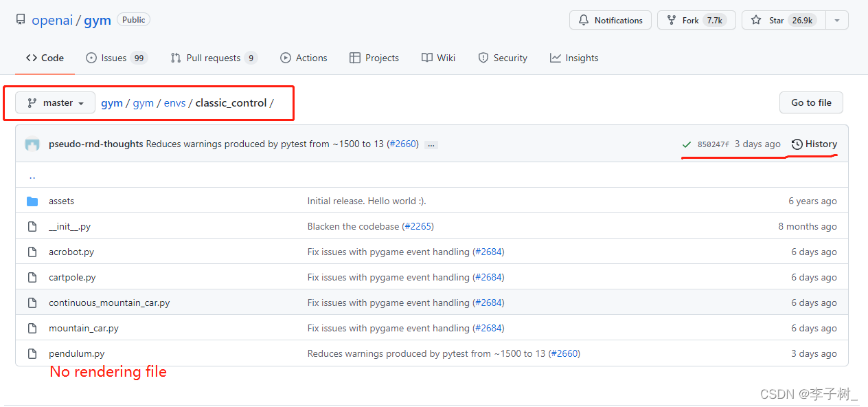This screenshot has width=868, height=407.
Task: Open pseudo-rnd-thoughts author link
Action: (x=96, y=144)
